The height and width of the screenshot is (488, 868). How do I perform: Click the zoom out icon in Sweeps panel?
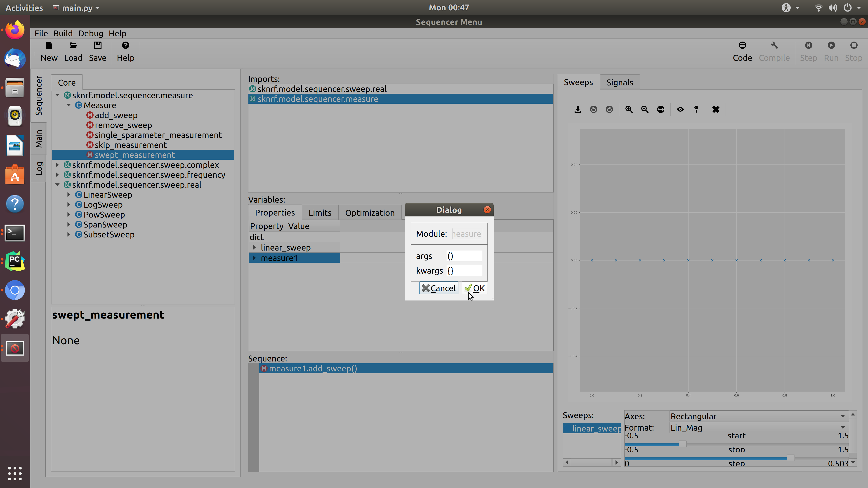pos(645,109)
